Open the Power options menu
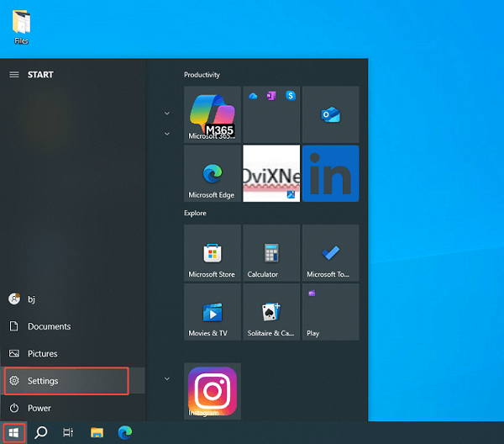 72,408
